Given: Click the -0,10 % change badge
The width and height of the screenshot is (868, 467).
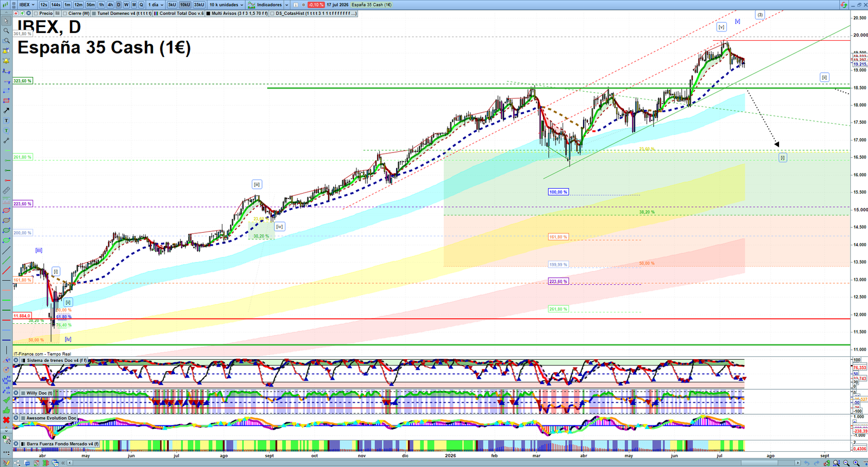Looking at the screenshot, I should [x=316, y=5].
